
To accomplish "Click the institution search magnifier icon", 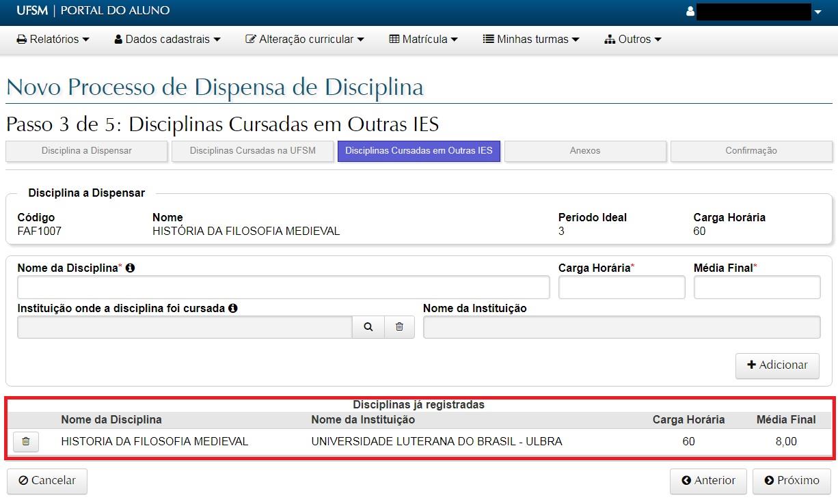I will tap(368, 327).
